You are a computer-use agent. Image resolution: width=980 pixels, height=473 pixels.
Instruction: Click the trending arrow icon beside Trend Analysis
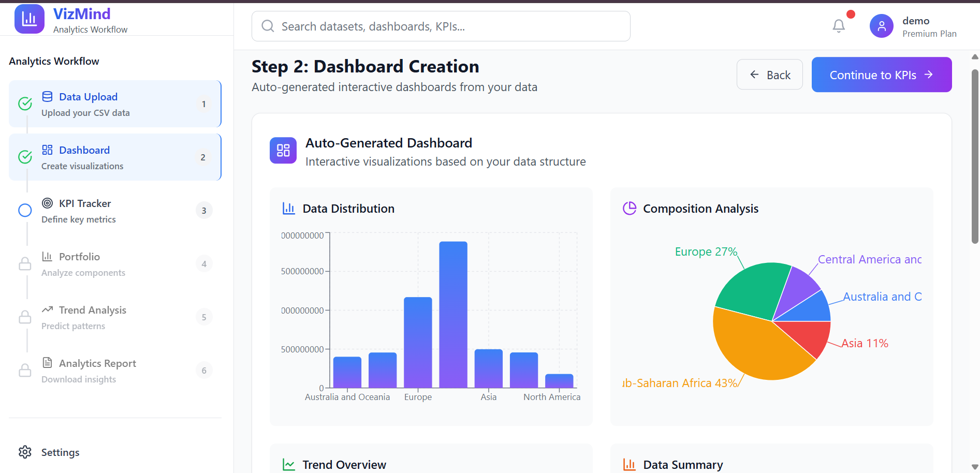pos(47,309)
